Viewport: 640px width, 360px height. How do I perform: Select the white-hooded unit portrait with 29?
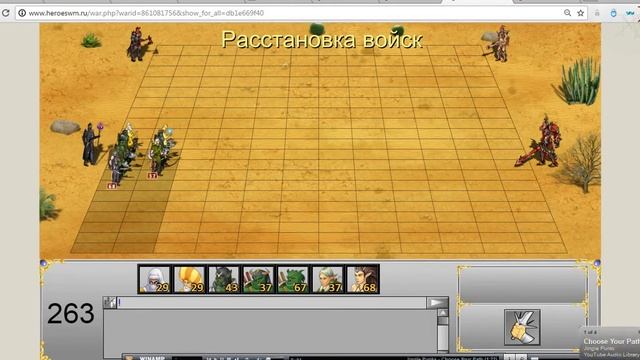coord(155,279)
